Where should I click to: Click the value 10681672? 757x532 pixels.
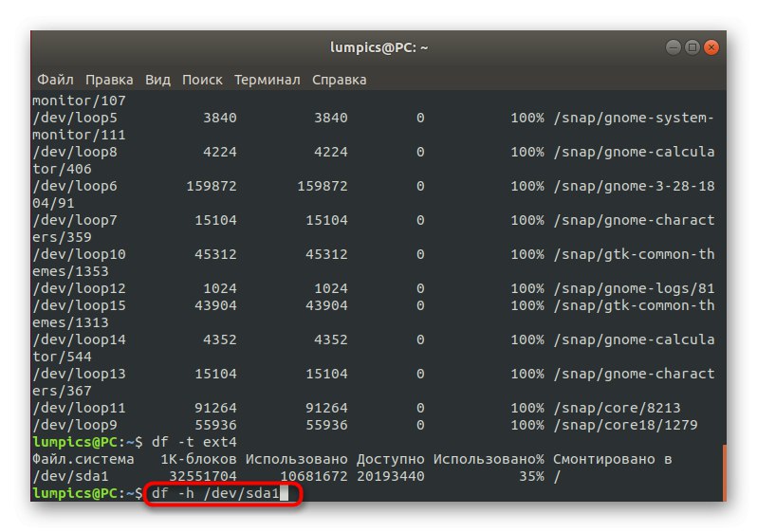click(314, 476)
